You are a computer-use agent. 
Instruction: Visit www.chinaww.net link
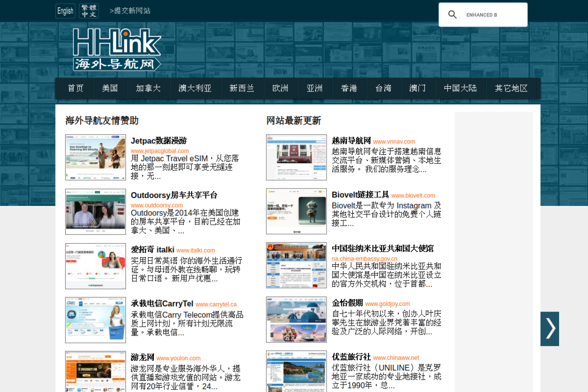[x=396, y=358]
